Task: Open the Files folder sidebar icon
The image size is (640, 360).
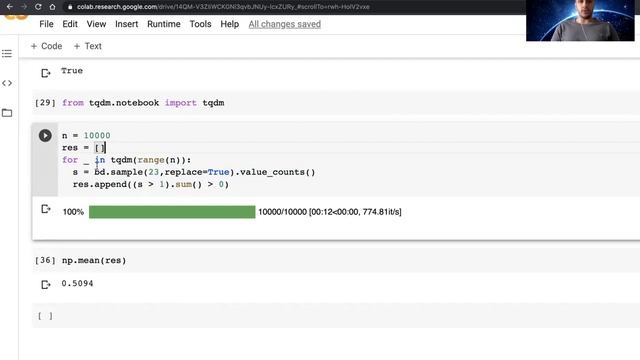Action: [7, 113]
